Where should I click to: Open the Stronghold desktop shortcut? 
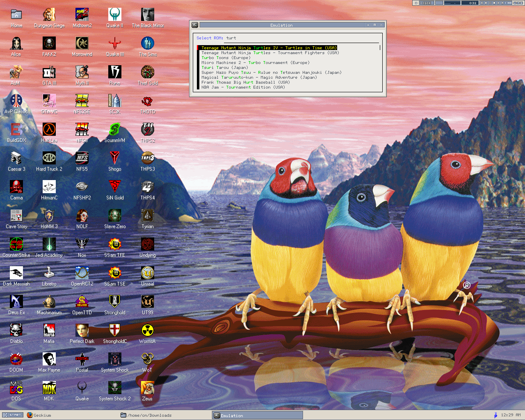pos(115,304)
